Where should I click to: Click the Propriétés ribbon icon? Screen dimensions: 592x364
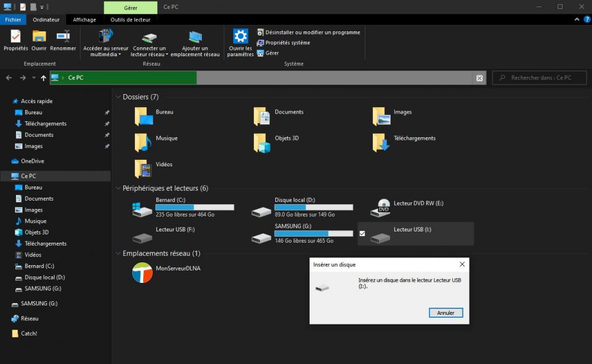[15, 37]
